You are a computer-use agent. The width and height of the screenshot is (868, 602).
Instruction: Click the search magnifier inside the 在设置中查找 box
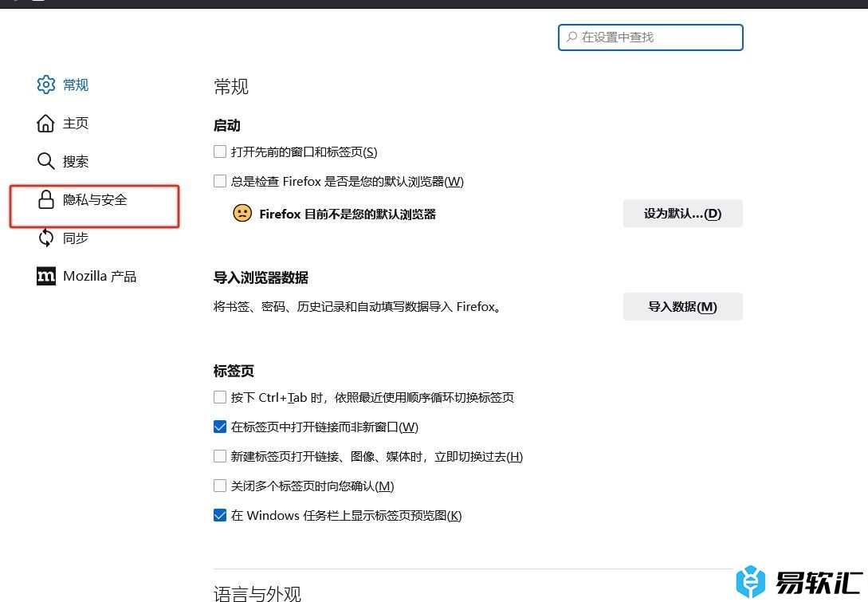571,37
